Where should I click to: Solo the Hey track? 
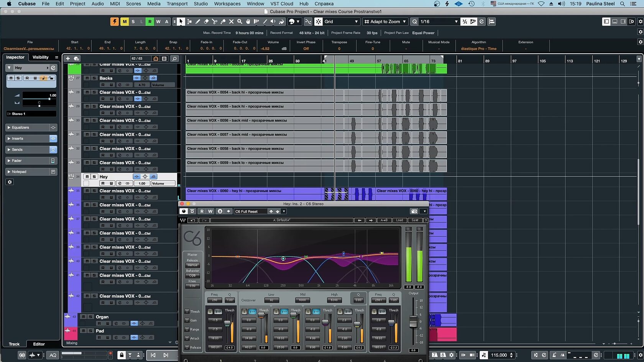94,177
